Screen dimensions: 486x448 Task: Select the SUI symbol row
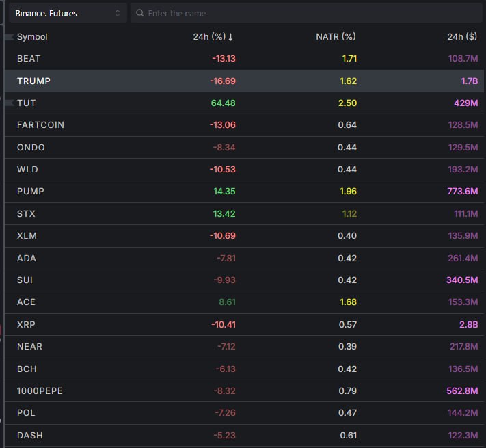tap(244, 280)
